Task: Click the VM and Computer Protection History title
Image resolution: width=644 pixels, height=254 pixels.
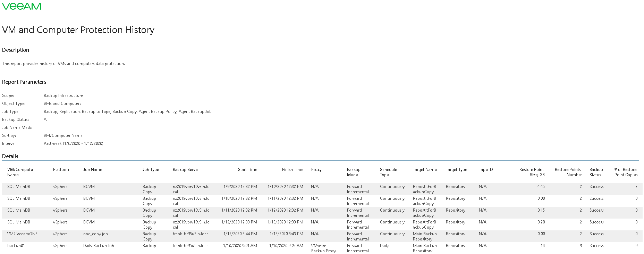Action: pyautogui.click(x=78, y=30)
